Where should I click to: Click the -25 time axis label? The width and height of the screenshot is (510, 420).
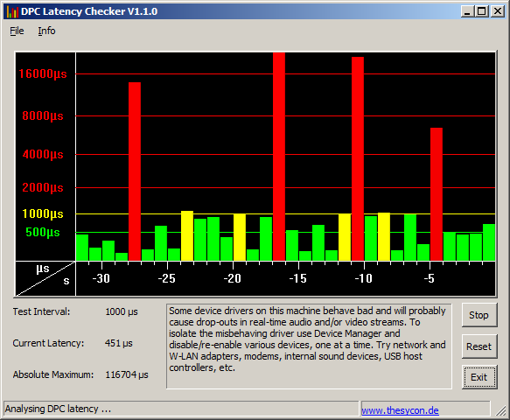tap(166, 278)
